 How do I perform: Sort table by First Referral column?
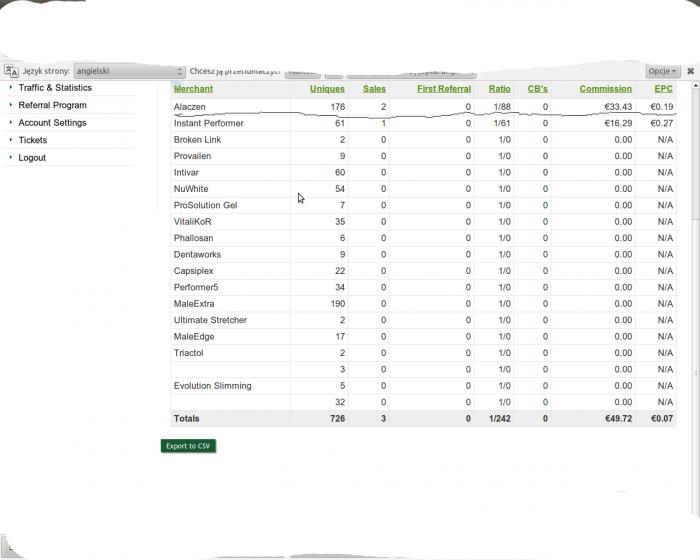pyautogui.click(x=444, y=89)
